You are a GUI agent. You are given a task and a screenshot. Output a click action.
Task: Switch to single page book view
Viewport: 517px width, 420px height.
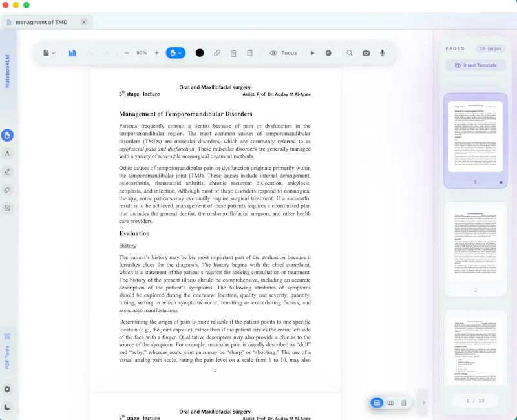point(404,403)
